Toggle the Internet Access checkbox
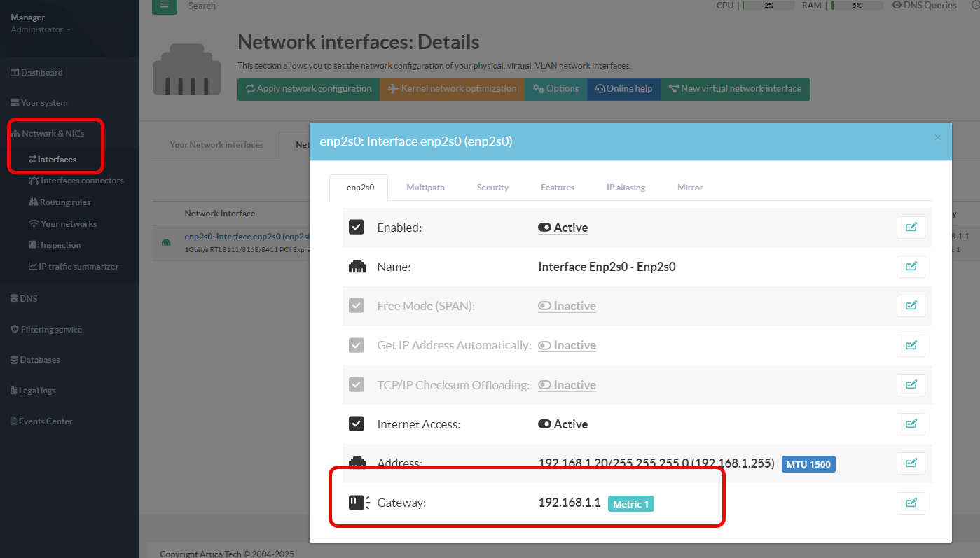 click(357, 424)
